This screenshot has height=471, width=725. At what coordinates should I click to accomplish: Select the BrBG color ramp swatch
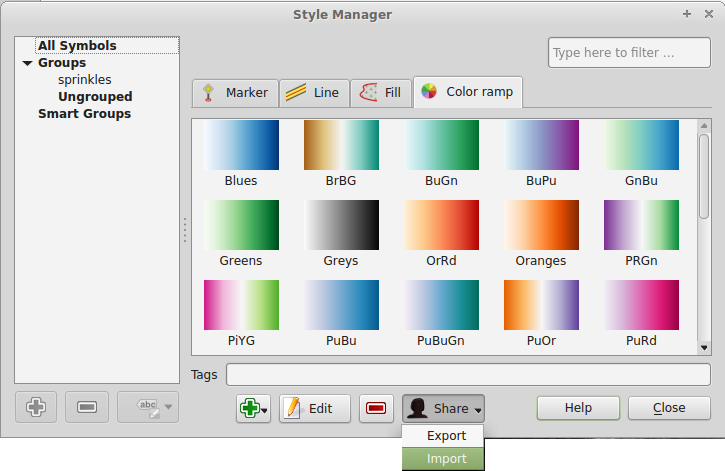click(x=341, y=145)
